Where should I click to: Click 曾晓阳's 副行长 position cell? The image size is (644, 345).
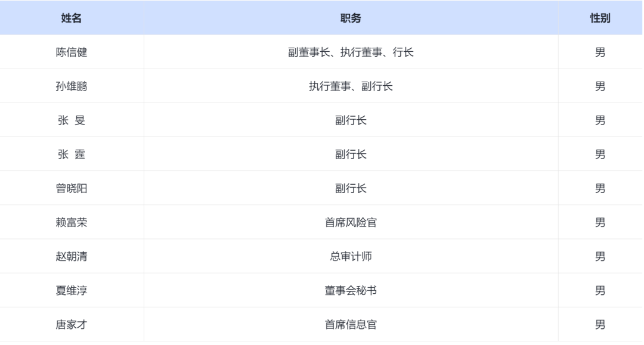pos(351,188)
